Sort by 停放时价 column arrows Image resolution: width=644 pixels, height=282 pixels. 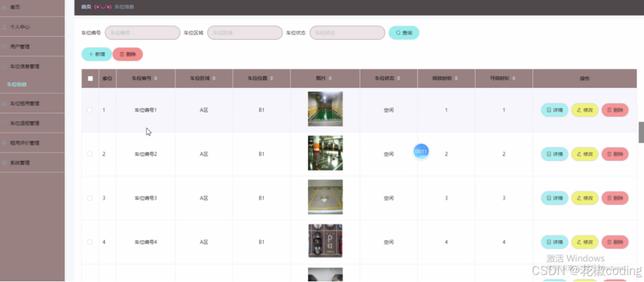pos(456,78)
